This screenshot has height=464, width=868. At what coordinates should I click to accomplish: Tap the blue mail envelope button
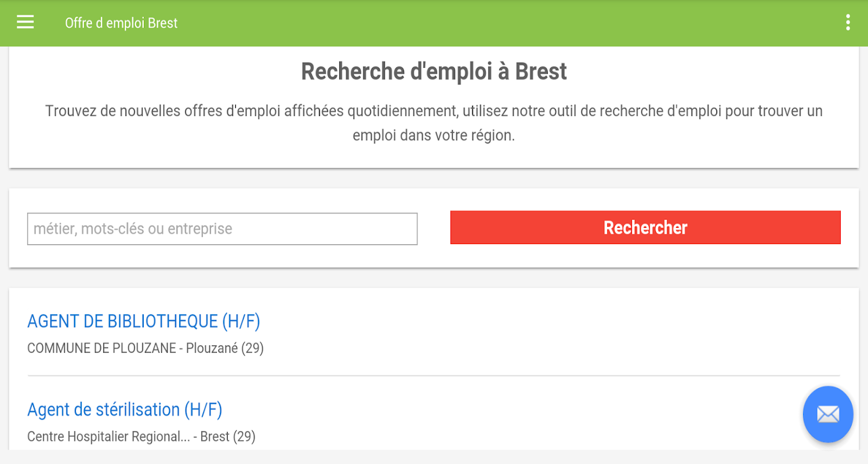pyautogui.click(x=827, y=414)
